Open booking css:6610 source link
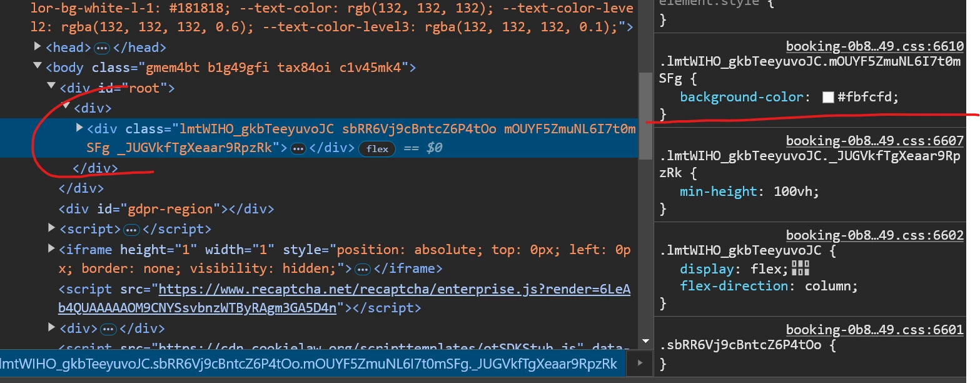The image size is (980, 383). (875, 46)
